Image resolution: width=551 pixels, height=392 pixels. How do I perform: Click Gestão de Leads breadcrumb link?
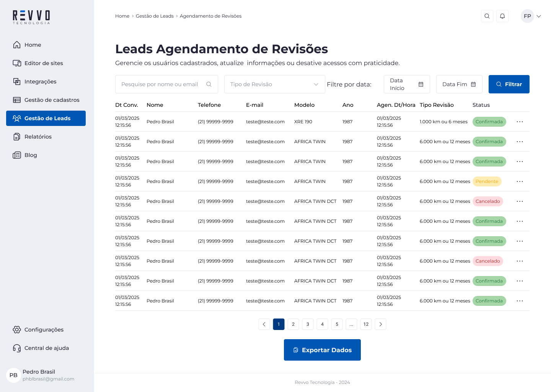(x=155, y=16)
